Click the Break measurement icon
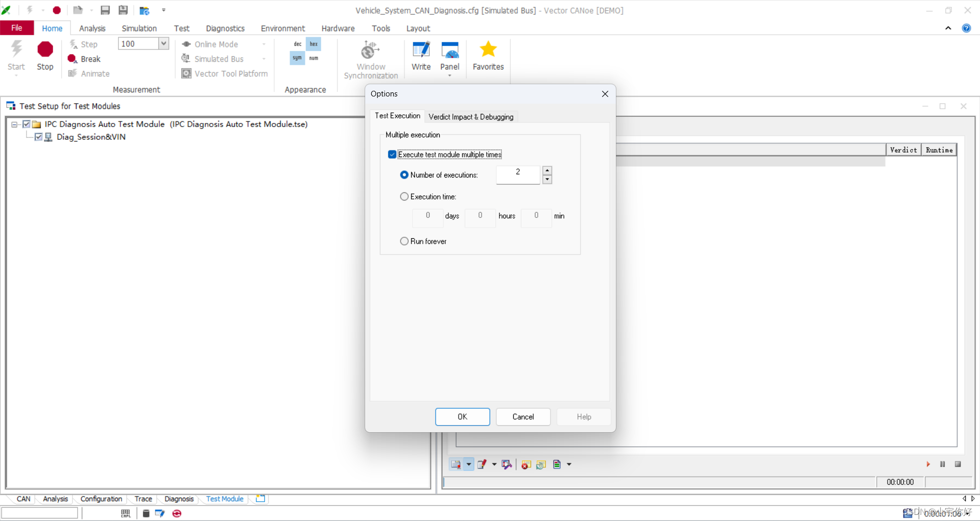This screenshot has width=980, height=521. (x=73, y=59)
